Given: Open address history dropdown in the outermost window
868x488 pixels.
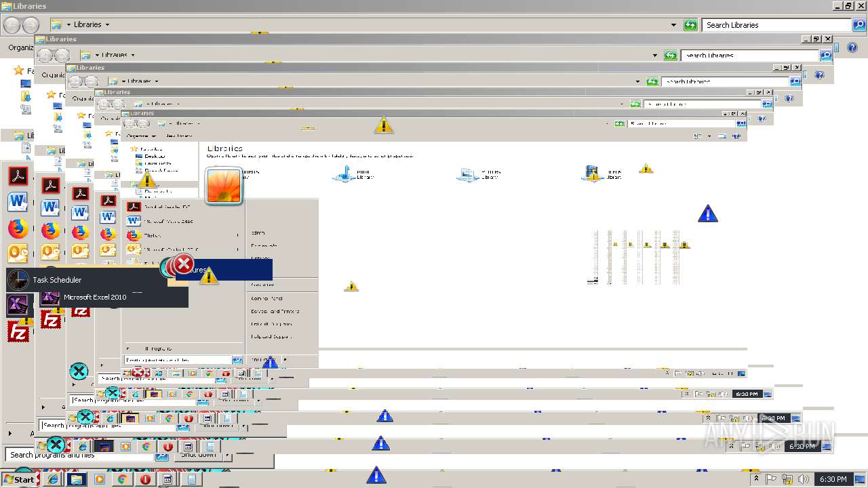Looking at the screenshot, I should 673,25.
